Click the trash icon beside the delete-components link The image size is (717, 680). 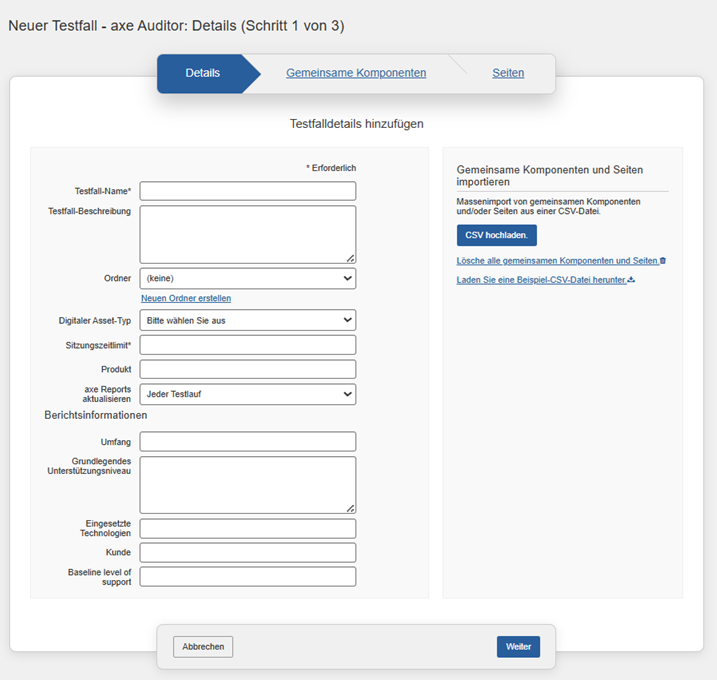pyautogui.click(x=663, y=261)
